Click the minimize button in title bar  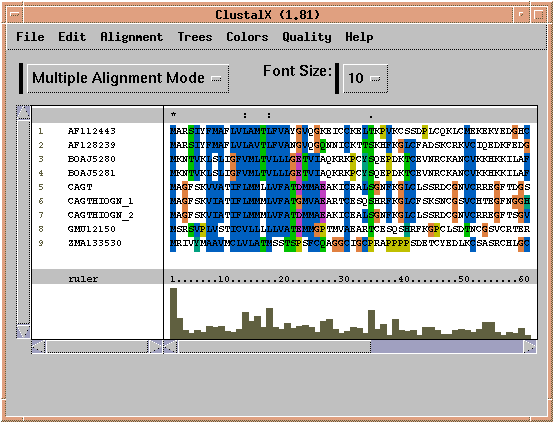coord(521,14)
